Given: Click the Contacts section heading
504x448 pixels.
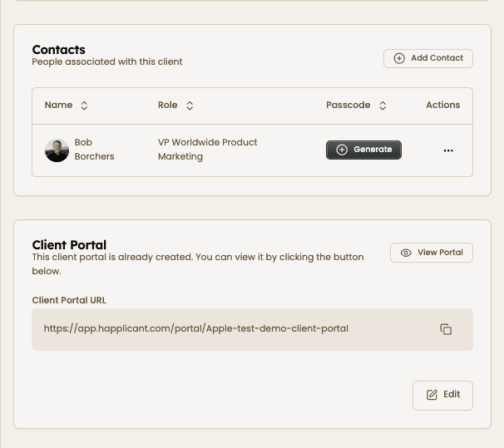Looking at the screenshot, I should click(58, 50).
